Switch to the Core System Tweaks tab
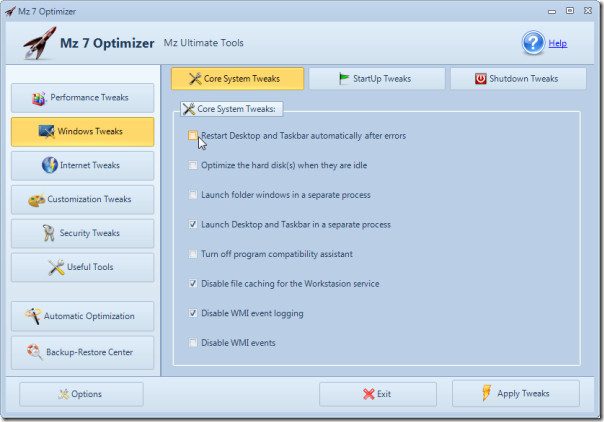Screen dimensions: 604x422 (237, 79)
